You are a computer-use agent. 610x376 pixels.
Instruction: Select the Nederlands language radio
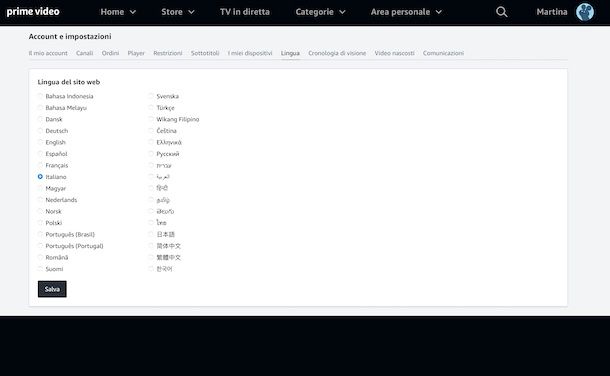point(40,200)
